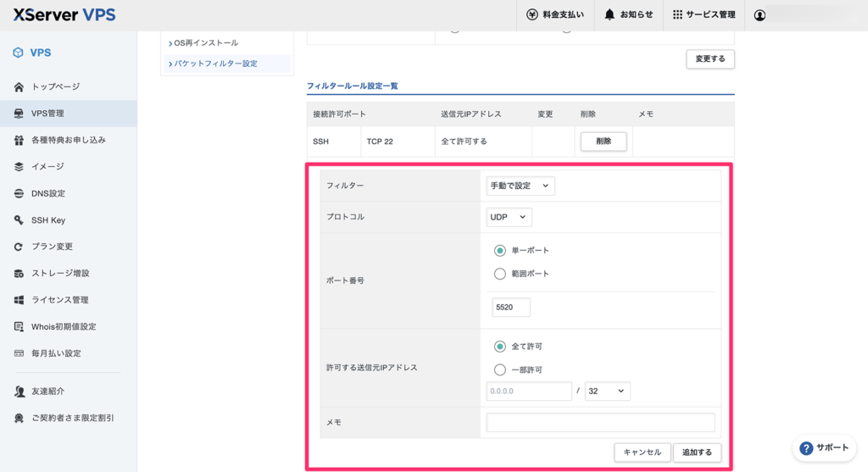Click the key icon beside SSH Key

pos(19,220)
